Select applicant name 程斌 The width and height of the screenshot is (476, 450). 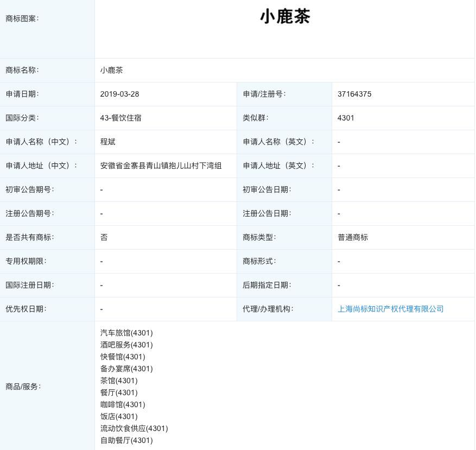tap(107, 142)
